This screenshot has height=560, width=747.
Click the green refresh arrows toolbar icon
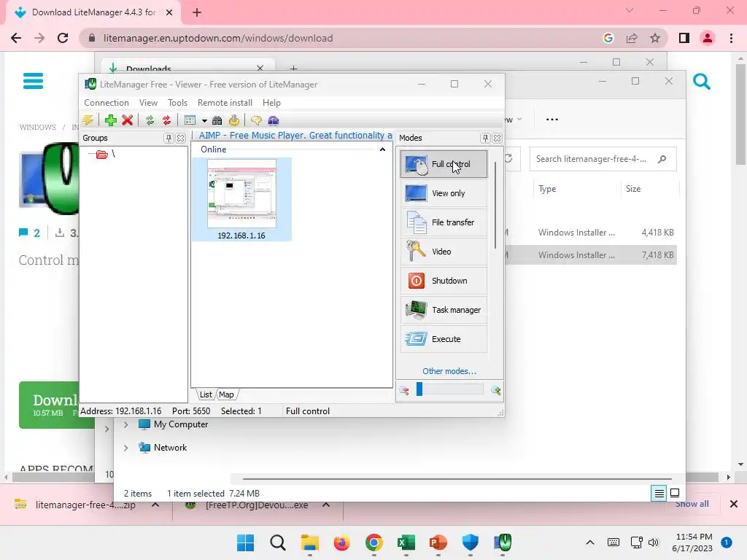click(150, 120)
